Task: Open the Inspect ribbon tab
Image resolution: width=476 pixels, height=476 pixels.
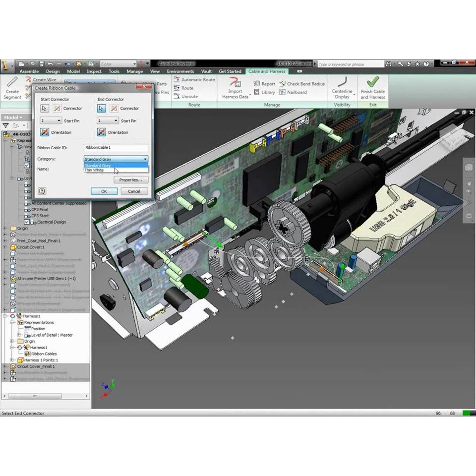Action: (x=94, y=71)
